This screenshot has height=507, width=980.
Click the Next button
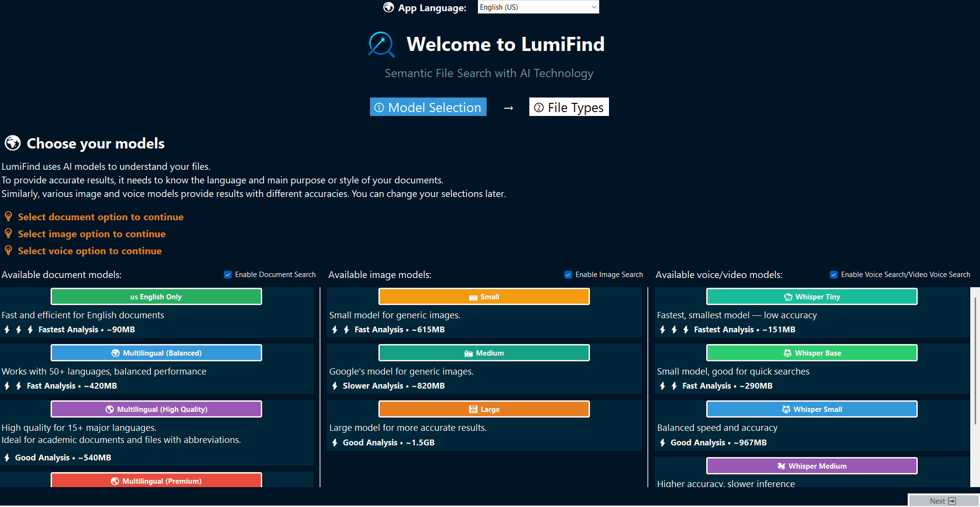pos(943,501)
